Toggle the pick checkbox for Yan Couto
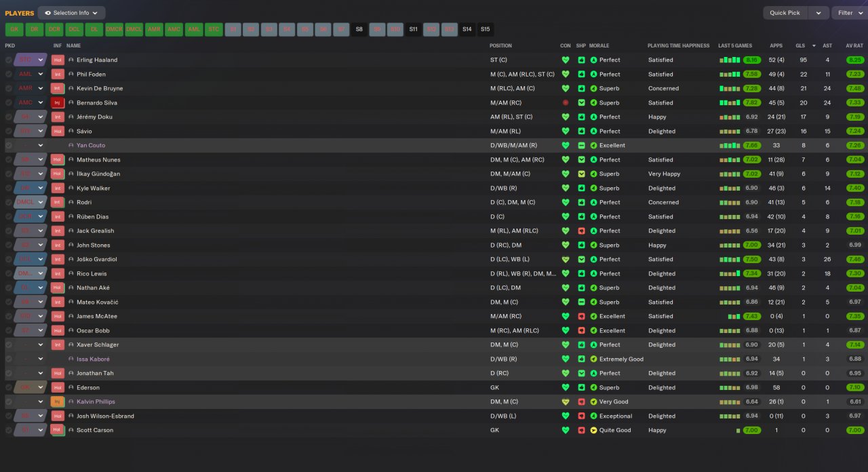 point(8,145)
